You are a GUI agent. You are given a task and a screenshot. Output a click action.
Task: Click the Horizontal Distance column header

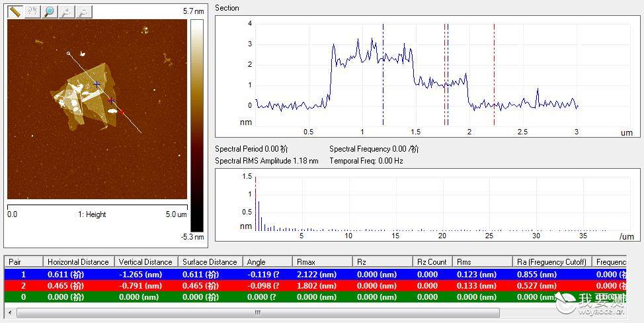coord(78,261)
